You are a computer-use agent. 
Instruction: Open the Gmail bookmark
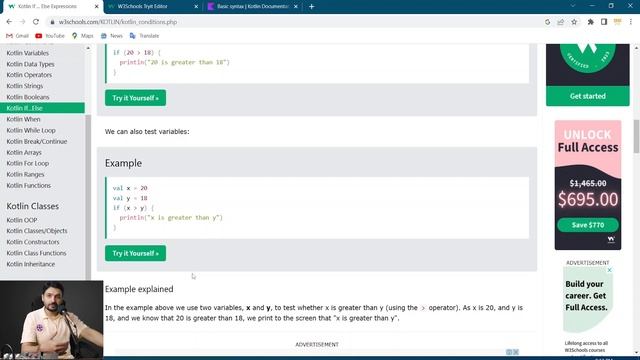pyautogui.click(x=17, y=36)
